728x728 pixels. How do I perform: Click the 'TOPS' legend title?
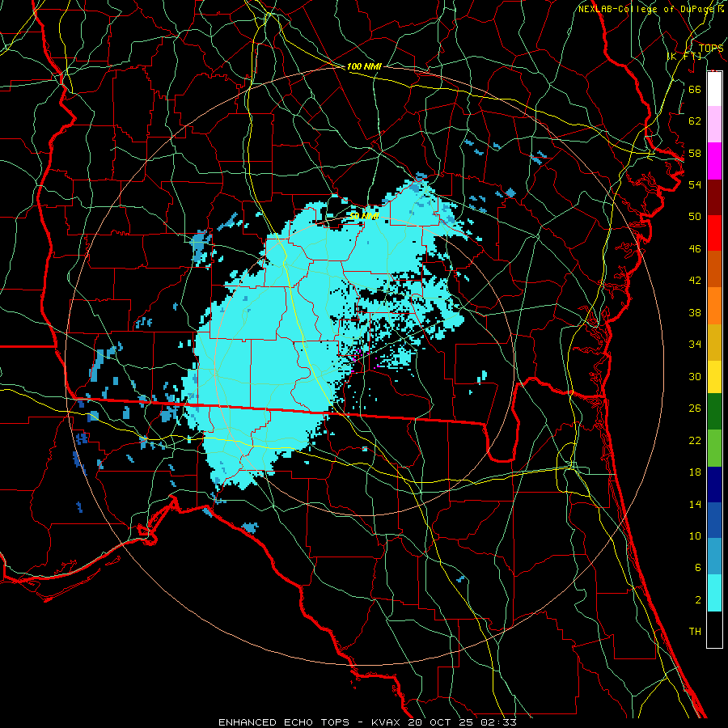click(x=711, y=48)
